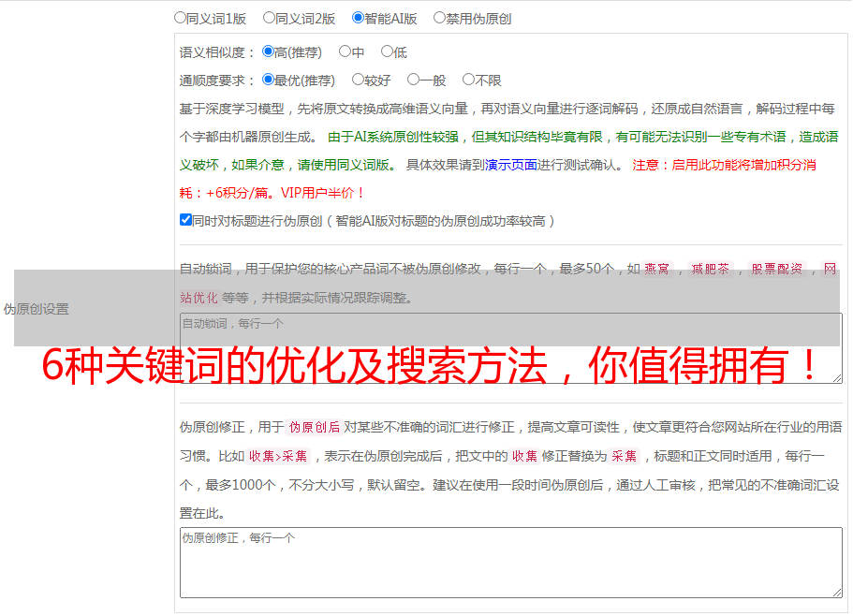Set 通顺度要求 to 较好

(x=358, y=80)
